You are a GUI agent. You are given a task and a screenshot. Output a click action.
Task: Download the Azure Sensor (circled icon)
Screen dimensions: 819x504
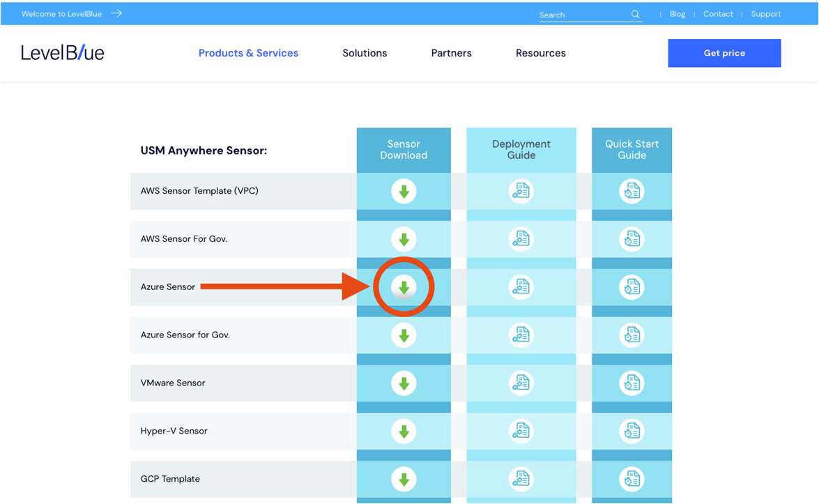[x=404, y=287]
